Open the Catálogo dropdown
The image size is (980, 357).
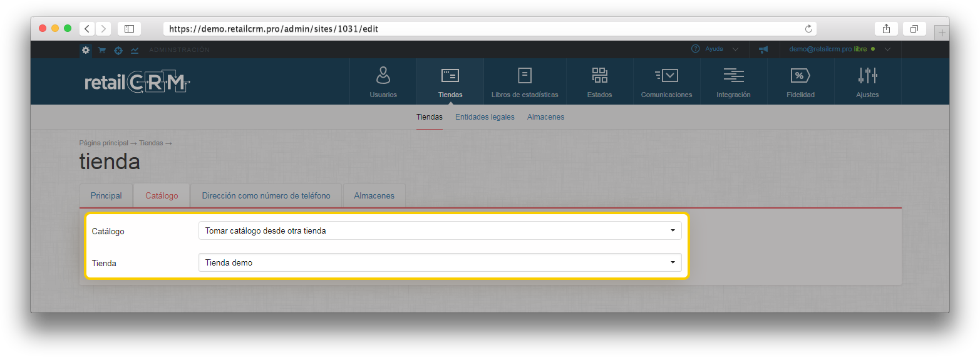click(440, 230)
